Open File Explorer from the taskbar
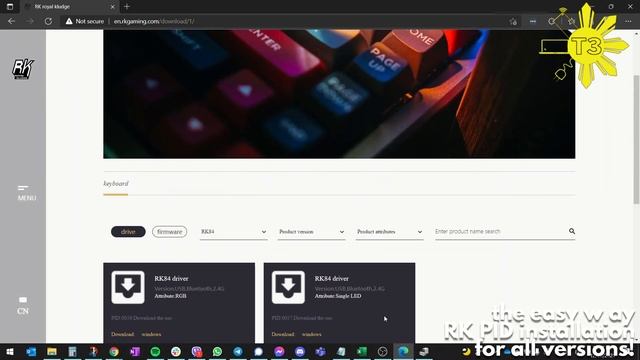 [52, 351]
